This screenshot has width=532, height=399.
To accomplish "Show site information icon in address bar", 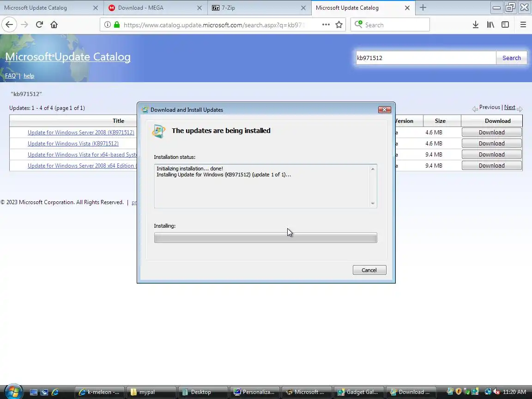I will click(107, 24).
